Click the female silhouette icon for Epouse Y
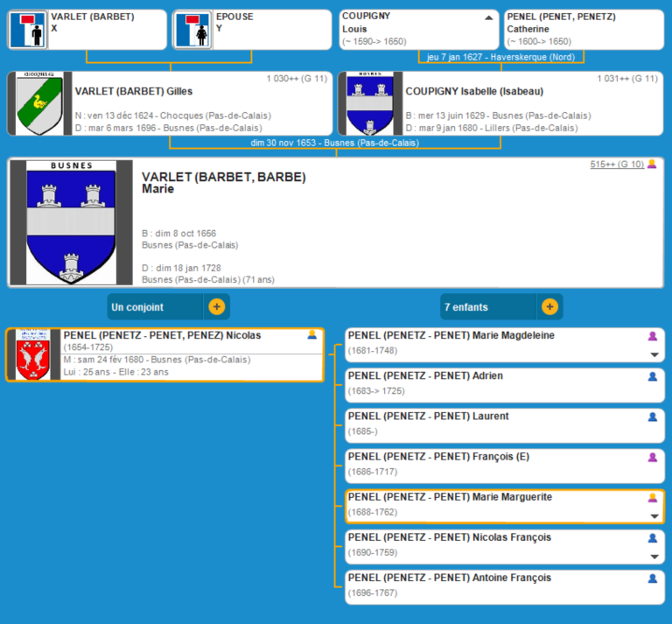 point(193,30)
